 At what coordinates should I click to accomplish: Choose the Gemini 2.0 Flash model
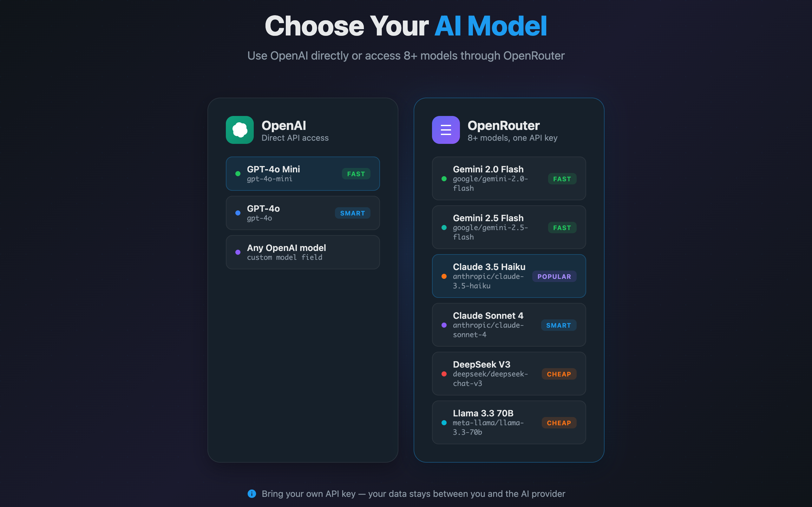coord(508,178)
